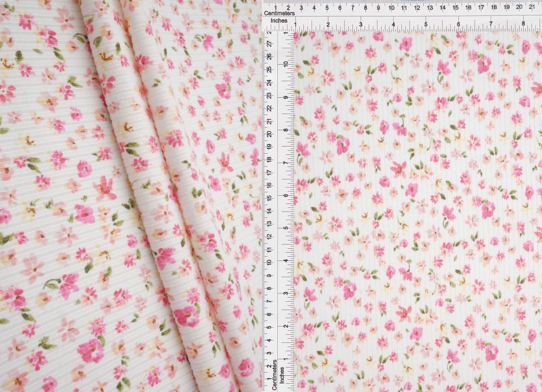Image resolution: width=542 pixels, height=392 pixels.
Task: Click the horizontal ruler's "Inches" label
Action: point(279,21)
